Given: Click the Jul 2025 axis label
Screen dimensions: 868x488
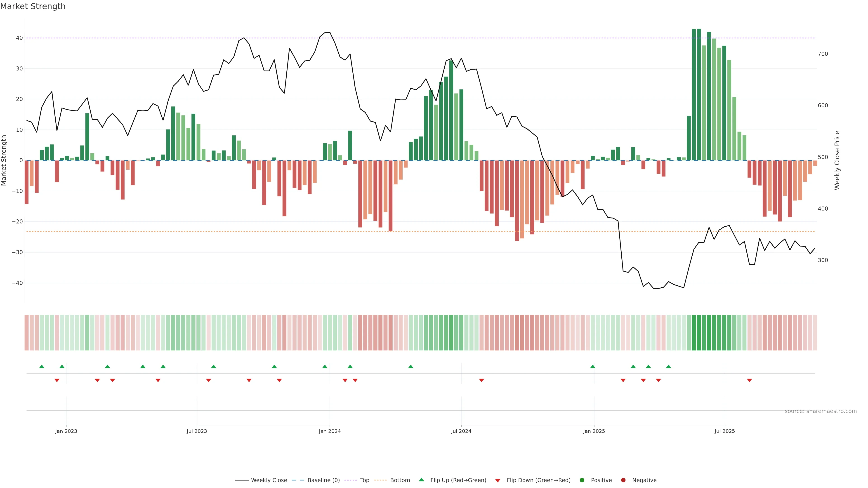Looking at the screenshot, I should click(724, 431).
